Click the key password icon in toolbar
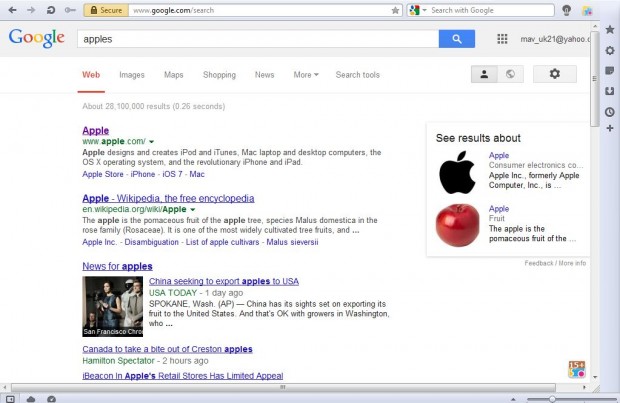Viewport: 620px width, 403px height. point(70,10)
